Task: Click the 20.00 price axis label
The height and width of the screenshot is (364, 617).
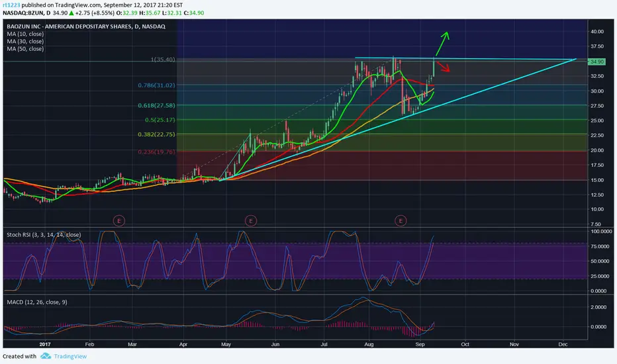Action: (597, 150)
